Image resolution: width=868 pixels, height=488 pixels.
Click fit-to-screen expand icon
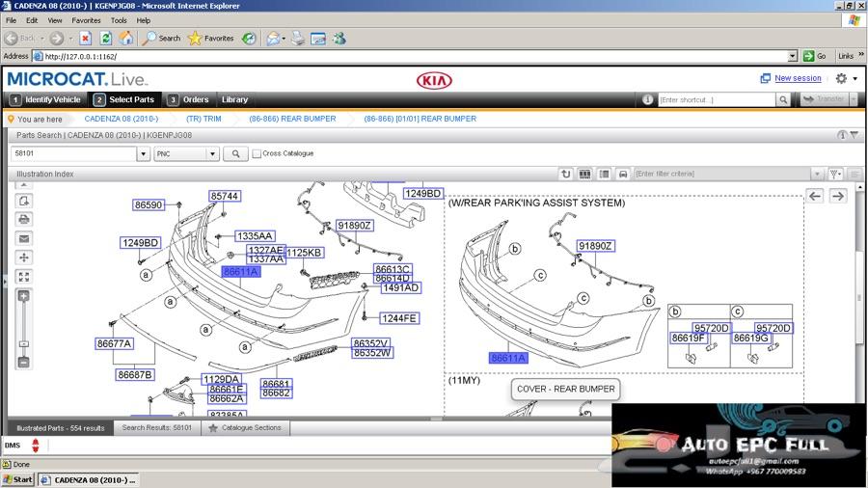[24, 277]
